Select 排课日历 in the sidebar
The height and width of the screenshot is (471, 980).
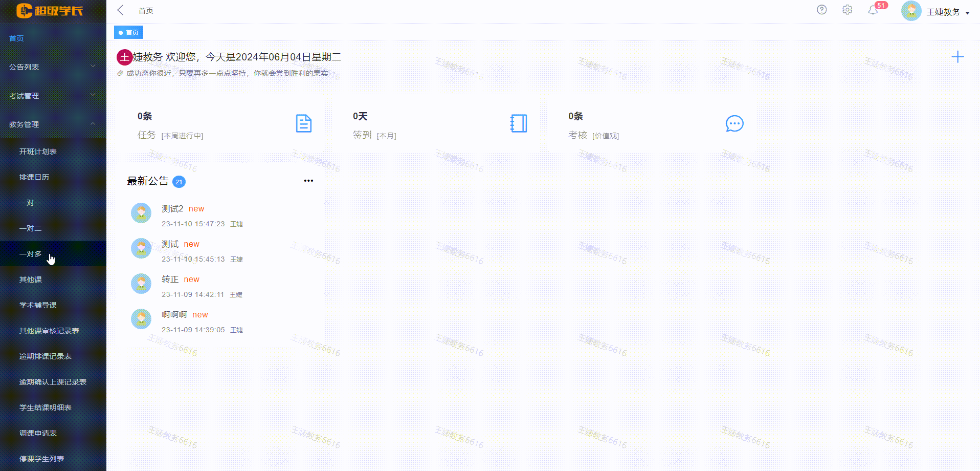tap(34, 177)
